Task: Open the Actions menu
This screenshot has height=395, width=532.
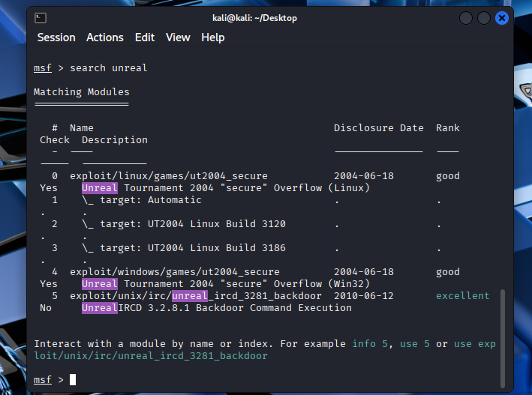Action: point(105,37)
